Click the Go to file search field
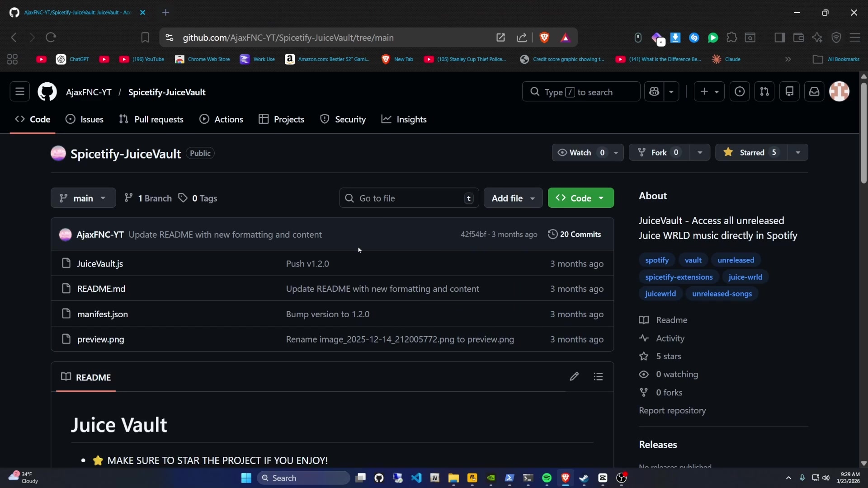 pyautogui.click(x=409, y=198)
